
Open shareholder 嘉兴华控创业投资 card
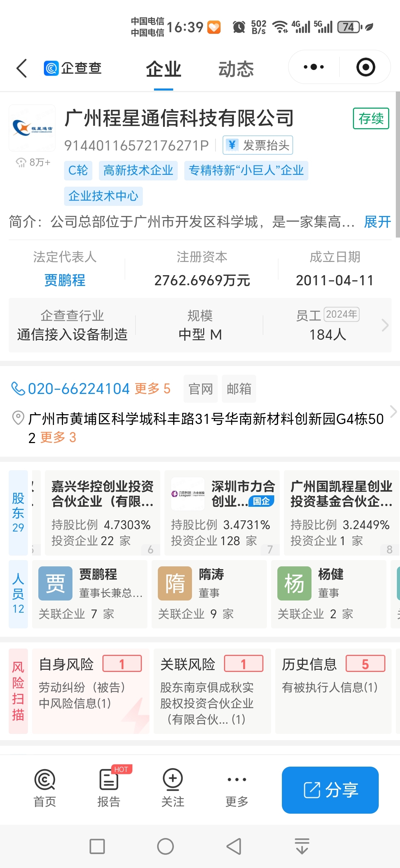pos(103,512)
